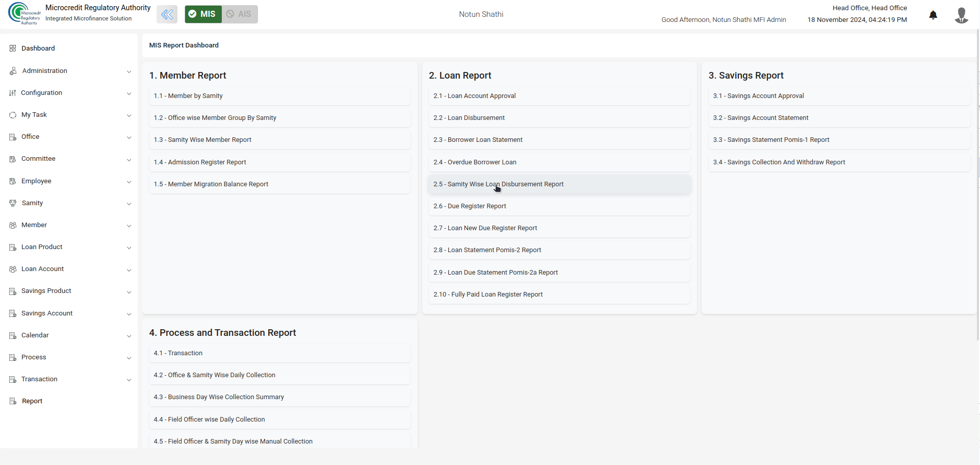Viewport: 980px width, 465px height.
Task: Click the Member sidebar icon
Action: pos(13,225)
